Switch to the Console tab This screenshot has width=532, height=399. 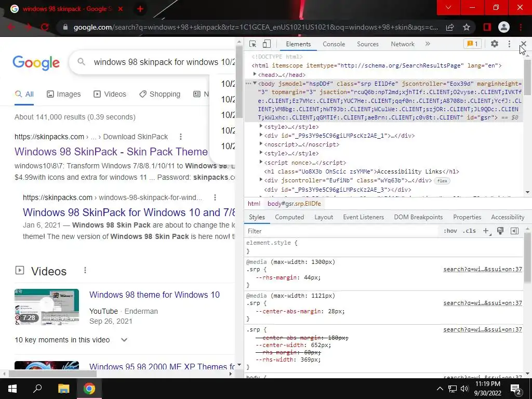[334, 44]
